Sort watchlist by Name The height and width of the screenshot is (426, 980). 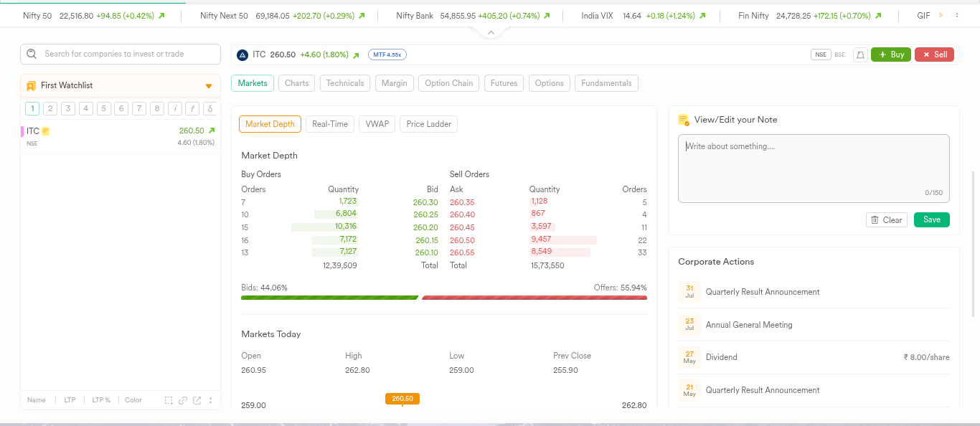pos(37,400)
